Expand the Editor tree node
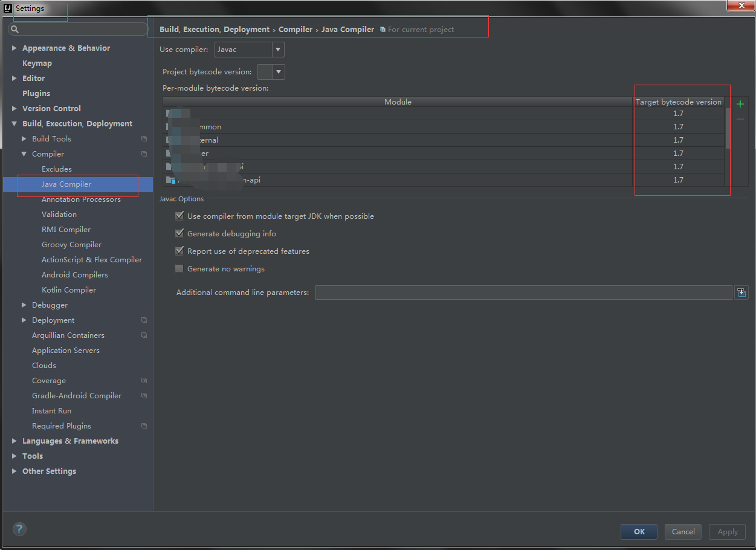The width and height of the screenshot is (756, 550). (14, 79)
